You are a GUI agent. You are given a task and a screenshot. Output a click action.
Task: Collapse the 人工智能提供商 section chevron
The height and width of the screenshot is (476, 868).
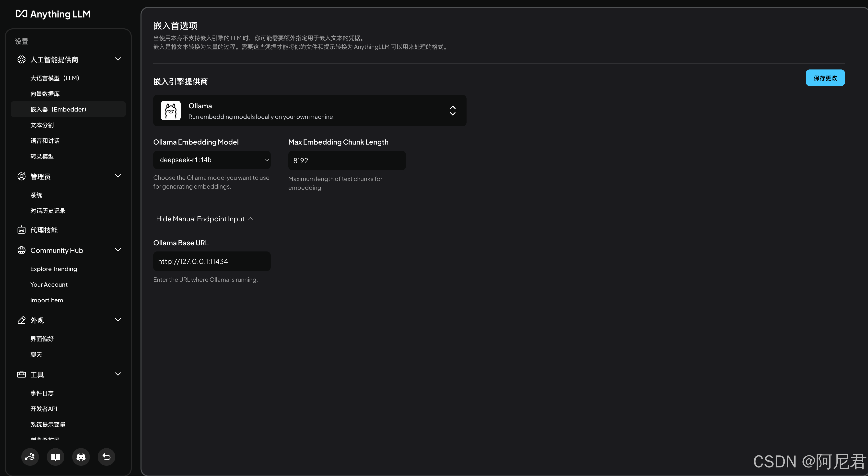click(117, 59)
